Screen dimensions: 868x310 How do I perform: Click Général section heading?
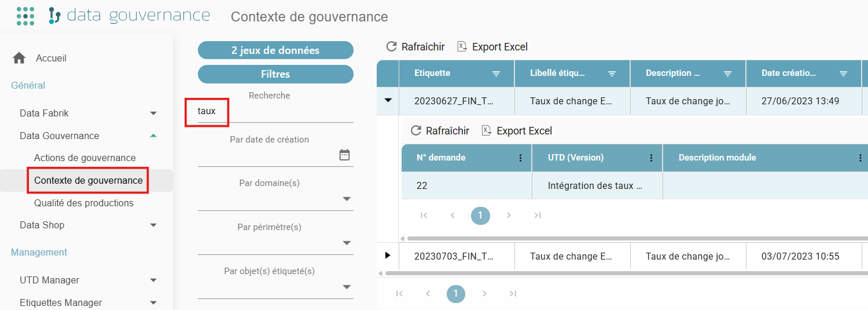28,85
